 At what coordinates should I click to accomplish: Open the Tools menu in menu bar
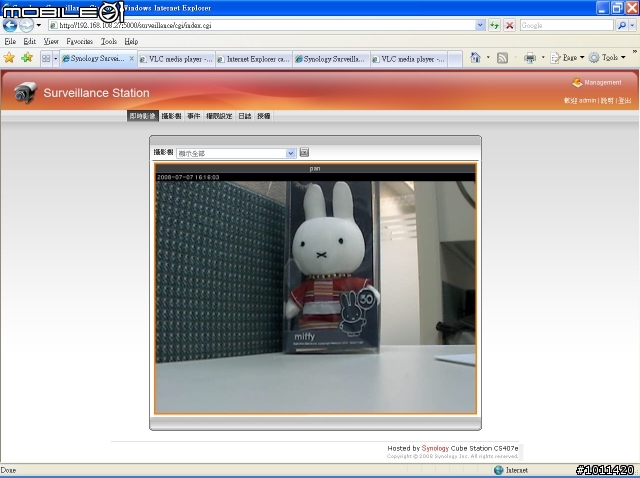(x=109, y=41)
